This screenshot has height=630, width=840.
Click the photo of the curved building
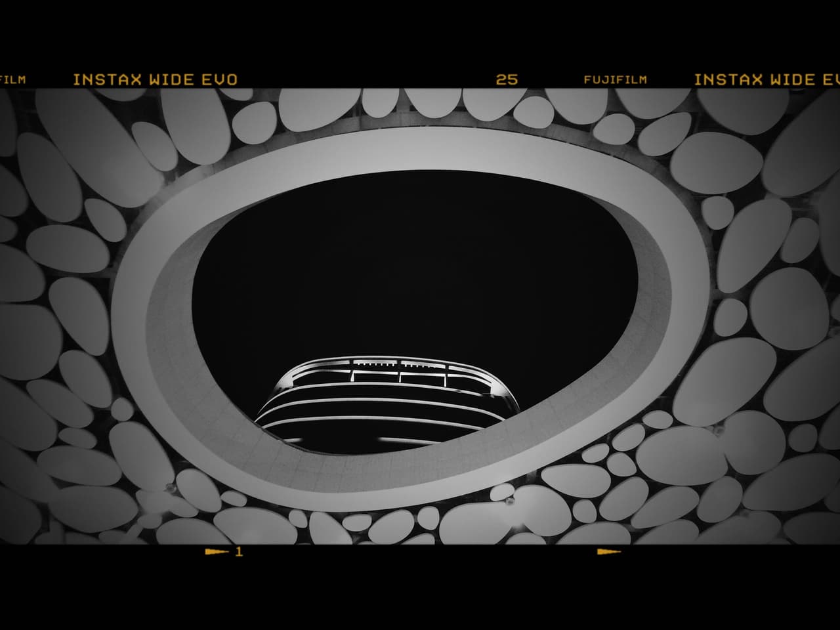(420, 316)
